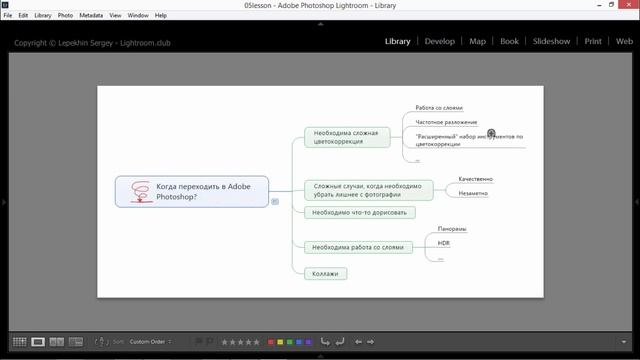Minimize the Lightroom window
This screenshot has width=640, height=360.
click(599, 5)
